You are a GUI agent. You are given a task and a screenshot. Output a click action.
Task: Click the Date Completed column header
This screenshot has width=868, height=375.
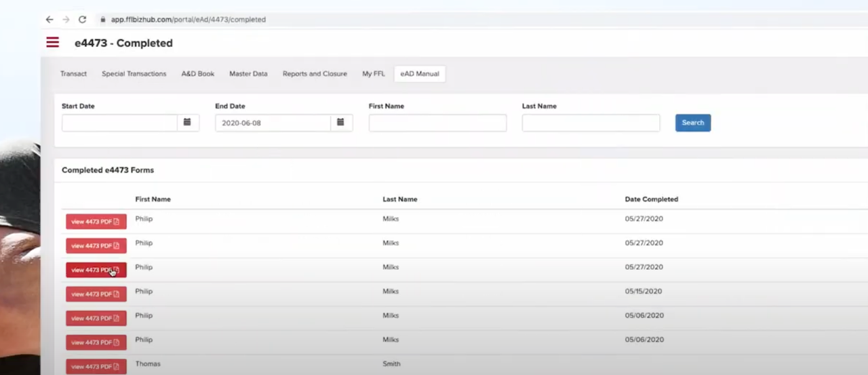(x=651, y=199)
